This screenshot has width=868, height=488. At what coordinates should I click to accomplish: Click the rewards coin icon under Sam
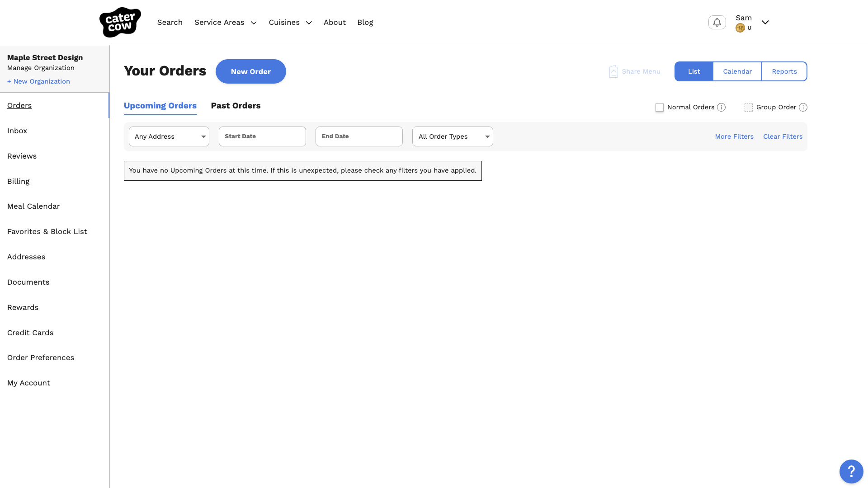740,28
